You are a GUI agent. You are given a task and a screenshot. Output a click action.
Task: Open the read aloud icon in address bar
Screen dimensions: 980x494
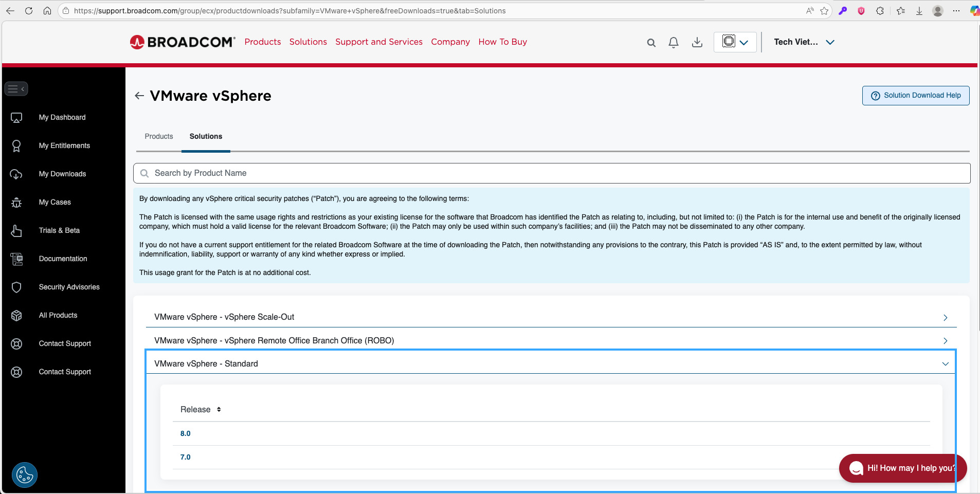click(x=810, y=11)
